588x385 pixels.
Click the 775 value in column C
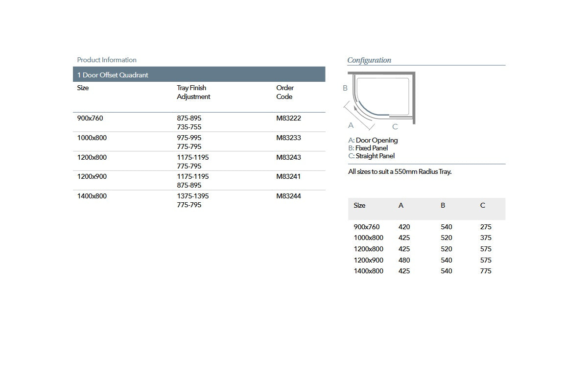(486, 271)
